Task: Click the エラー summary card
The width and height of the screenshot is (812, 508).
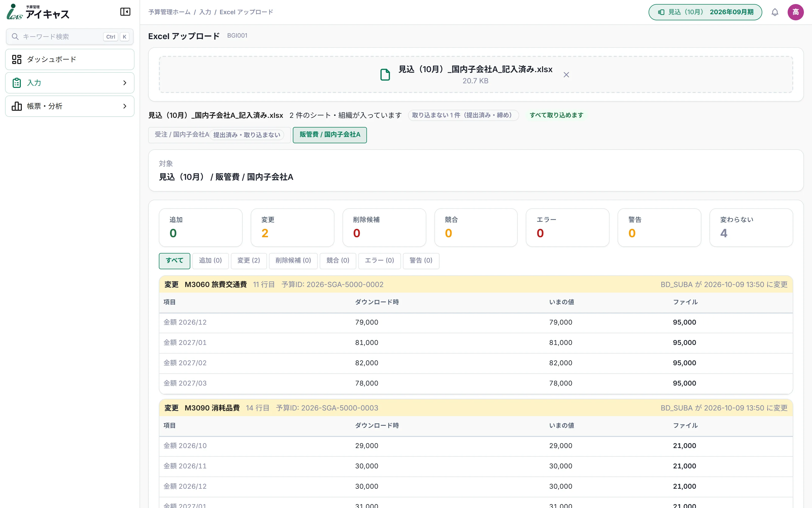Action: click(568, 228)
